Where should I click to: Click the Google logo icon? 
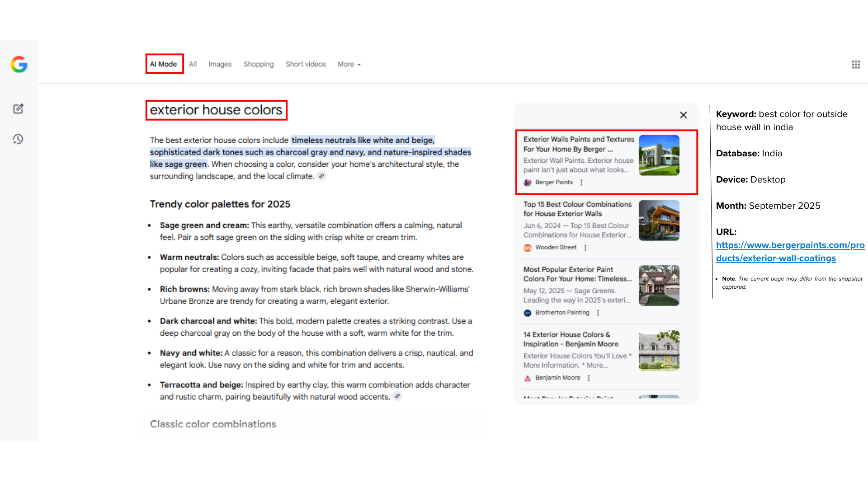[x=19, y=64]
